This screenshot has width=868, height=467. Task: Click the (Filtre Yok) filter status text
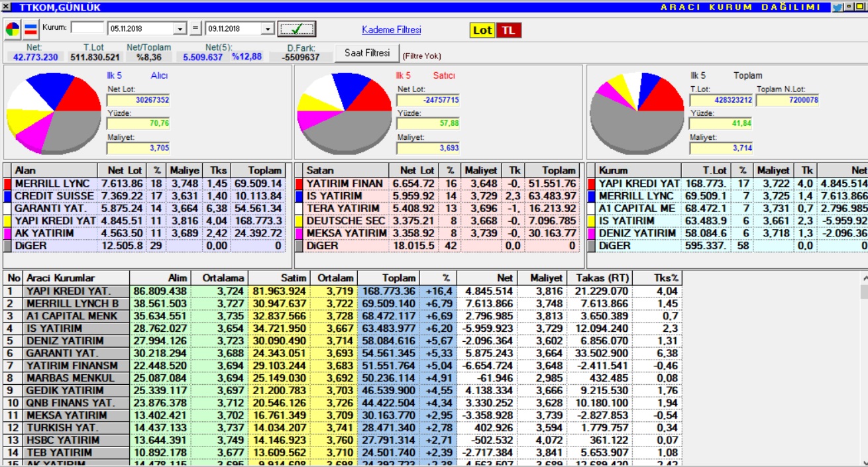click(x=422, y=56)
